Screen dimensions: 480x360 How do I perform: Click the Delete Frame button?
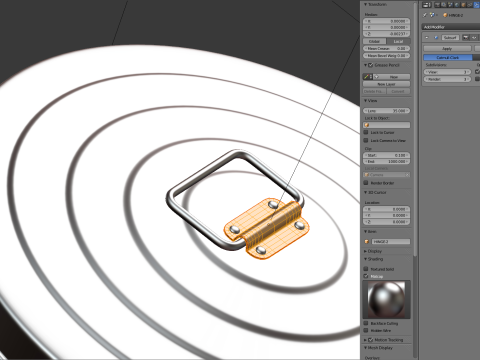tap(375, 91)
